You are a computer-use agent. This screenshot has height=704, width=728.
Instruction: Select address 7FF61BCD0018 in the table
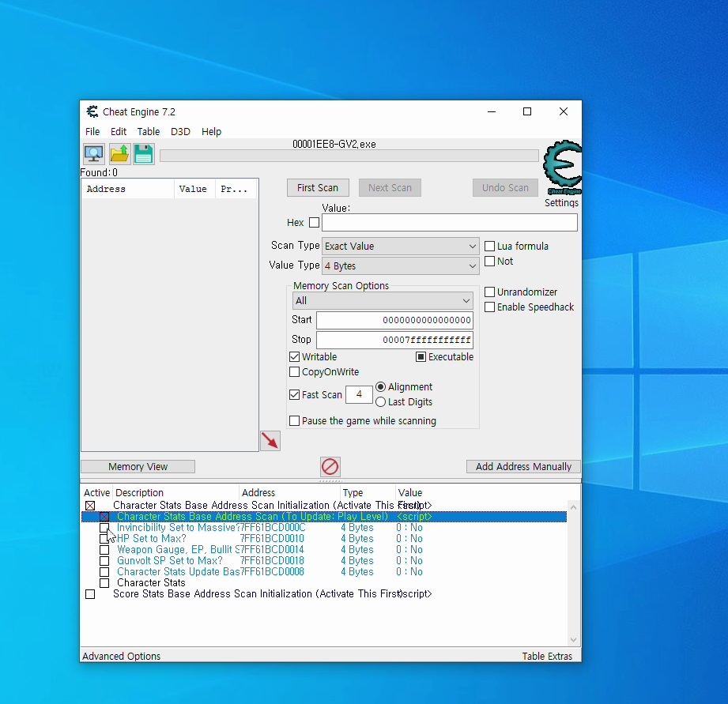272,561
